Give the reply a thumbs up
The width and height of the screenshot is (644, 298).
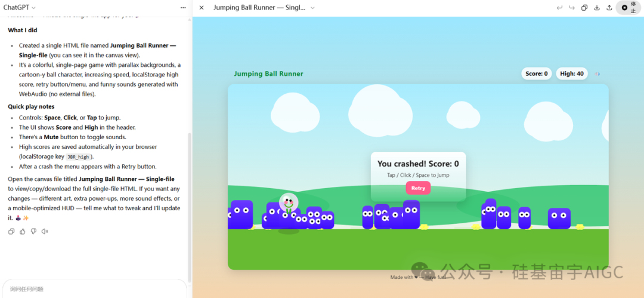coord(23,231)
